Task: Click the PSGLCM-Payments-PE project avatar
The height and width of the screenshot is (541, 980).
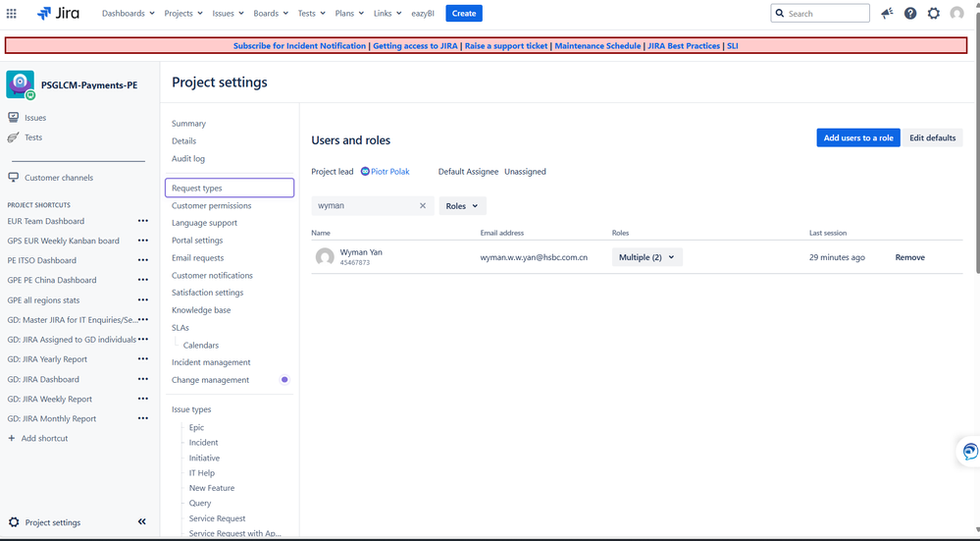Action: click(20, 84)
